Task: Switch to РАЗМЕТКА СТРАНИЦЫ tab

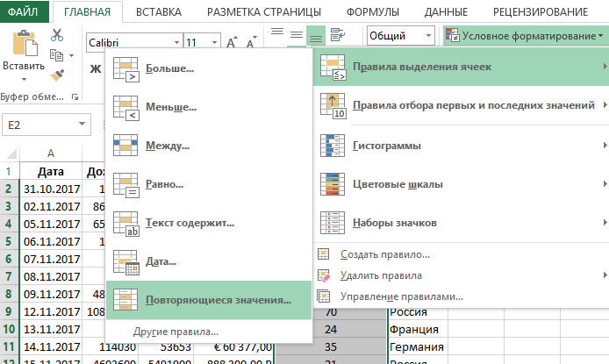Action: tap(264, 12)
